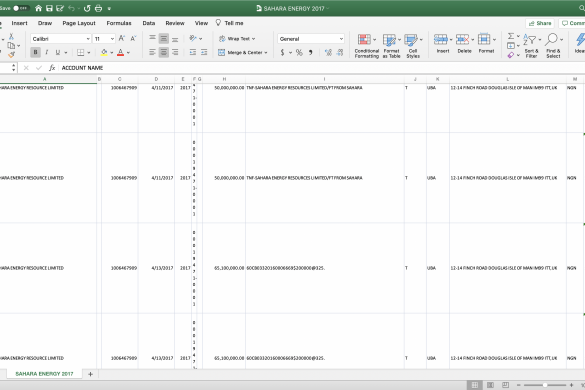Click the Merge & Center icon
The width and height of the screenshot is (585, 390).
click(222, 53)
